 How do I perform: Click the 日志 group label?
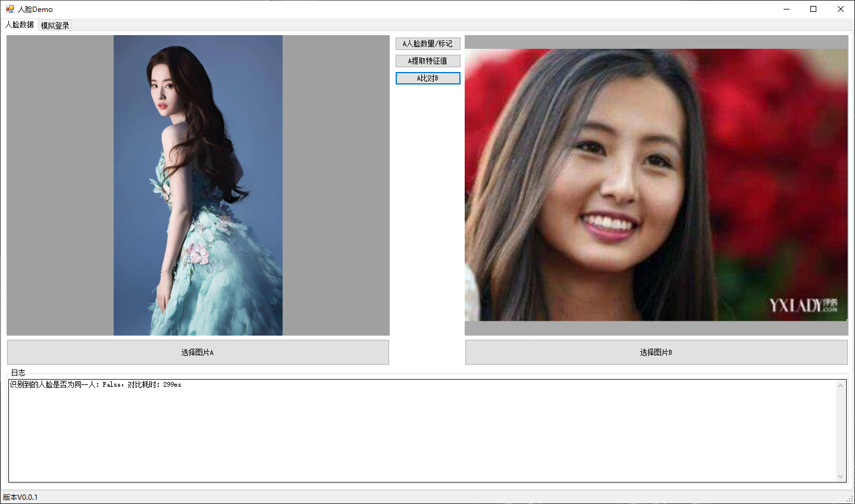[x=18, y=372]
